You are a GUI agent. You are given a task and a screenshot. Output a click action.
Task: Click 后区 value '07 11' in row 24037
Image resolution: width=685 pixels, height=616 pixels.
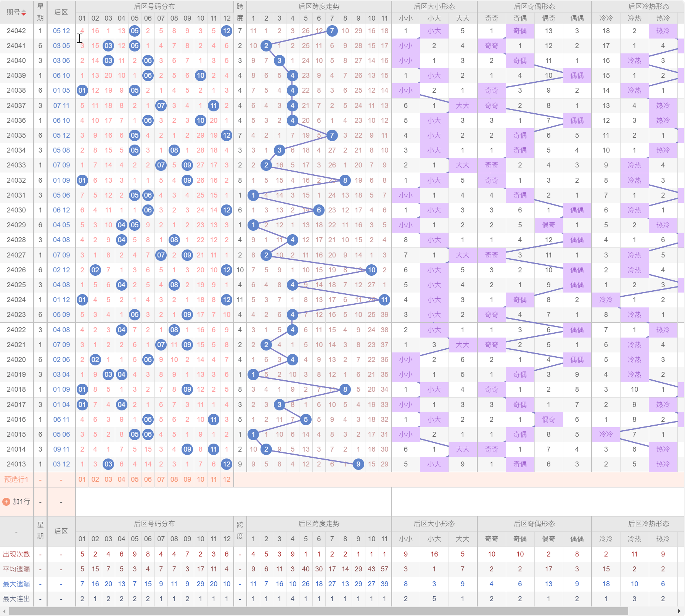(x=61, y=106)
